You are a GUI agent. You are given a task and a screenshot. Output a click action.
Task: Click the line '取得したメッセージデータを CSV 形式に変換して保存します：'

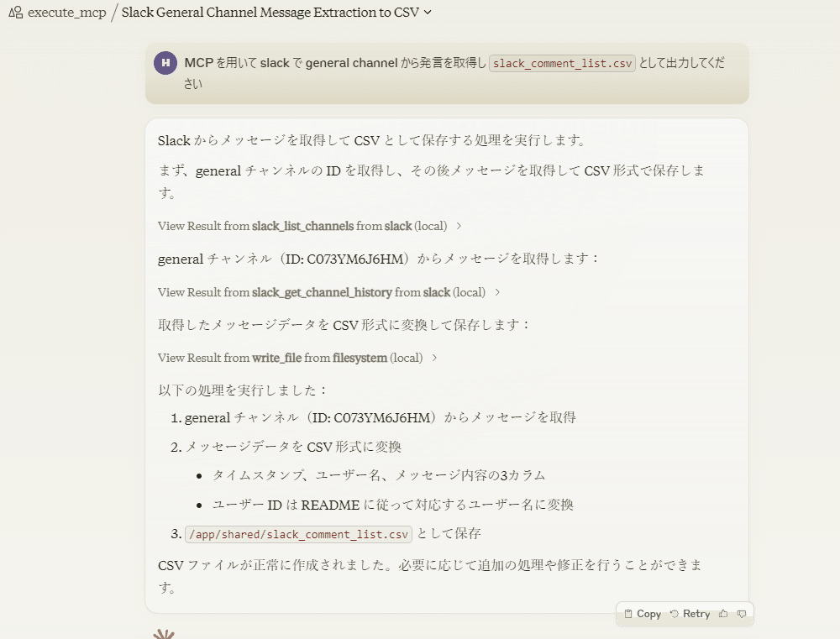344,325
